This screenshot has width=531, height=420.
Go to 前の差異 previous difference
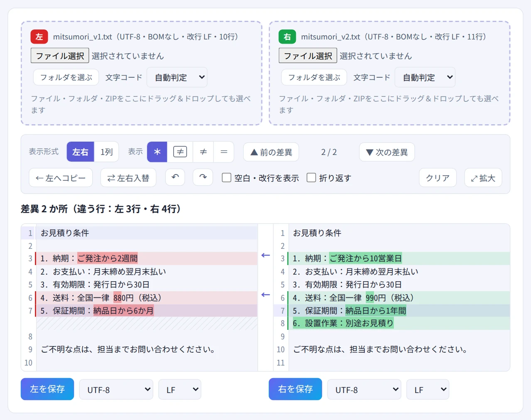(271, 152)
